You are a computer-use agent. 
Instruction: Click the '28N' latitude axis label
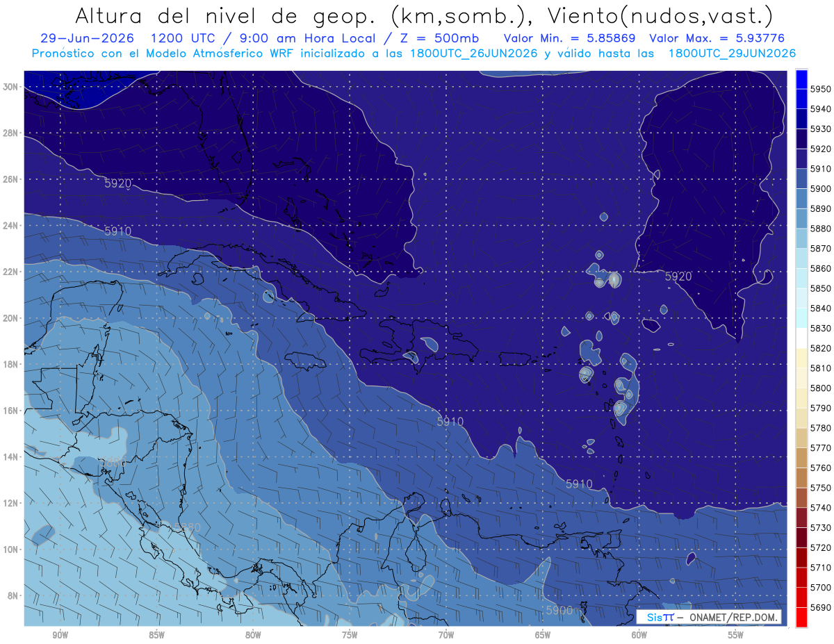tap(11, 133)
